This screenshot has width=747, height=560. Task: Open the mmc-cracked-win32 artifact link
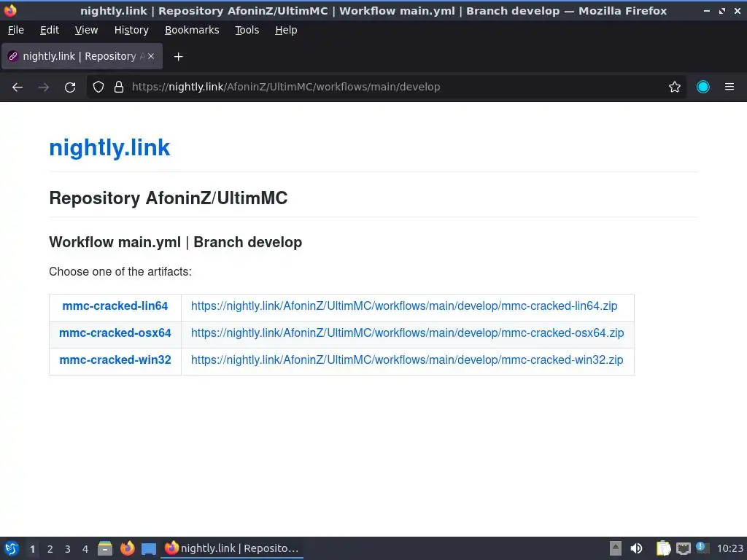(x=115, y=359)
